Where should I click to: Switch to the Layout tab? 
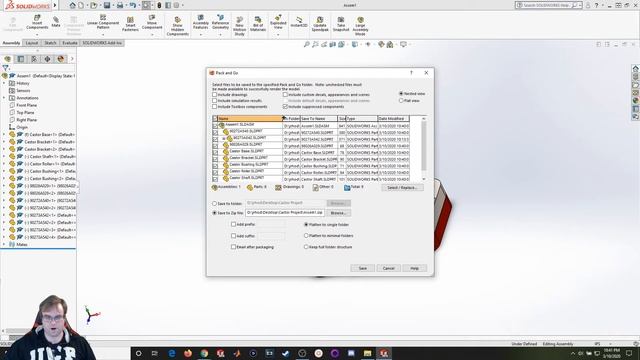coord(32,43)
